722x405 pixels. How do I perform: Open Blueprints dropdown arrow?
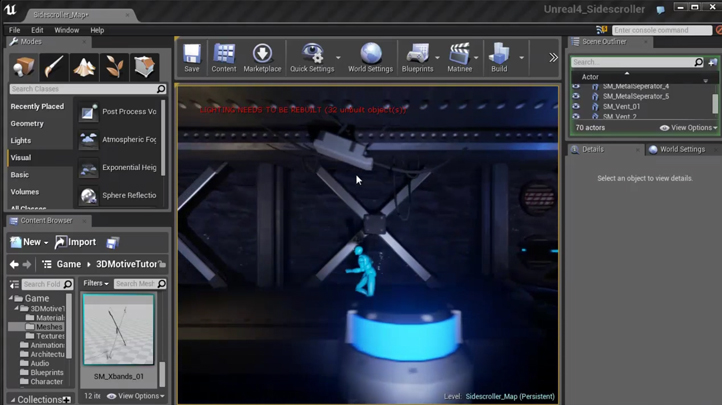tap(437, 58)
